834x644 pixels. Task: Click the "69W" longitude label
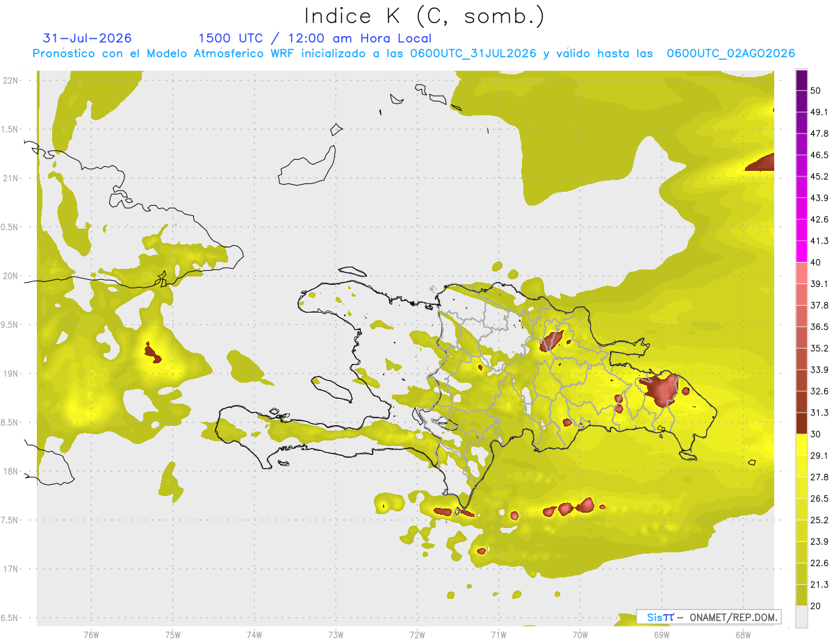coord(662,635)
